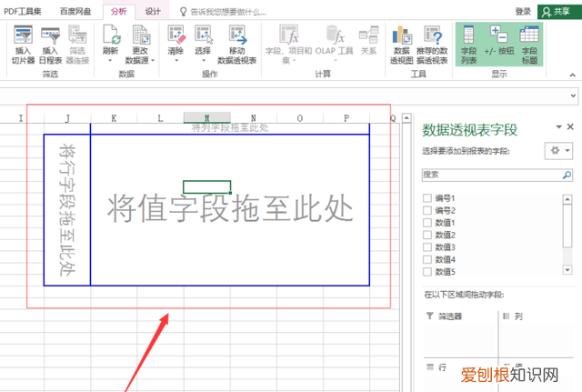Click the values drop area placeholder text

[230, 208]
